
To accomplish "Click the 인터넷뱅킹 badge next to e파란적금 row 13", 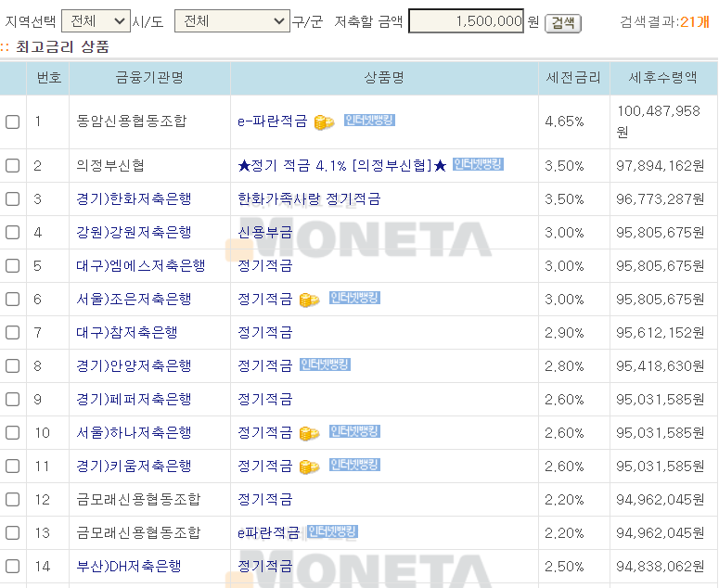I will (x=332, y=531).
